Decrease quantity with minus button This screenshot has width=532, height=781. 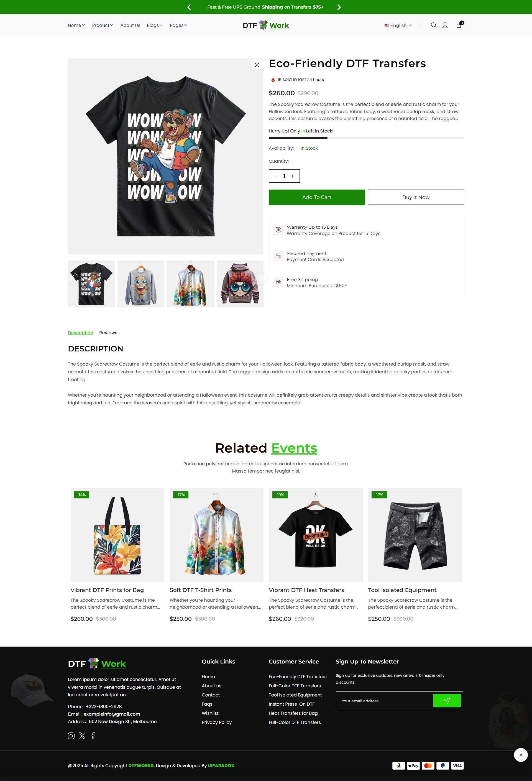point(276,176)
